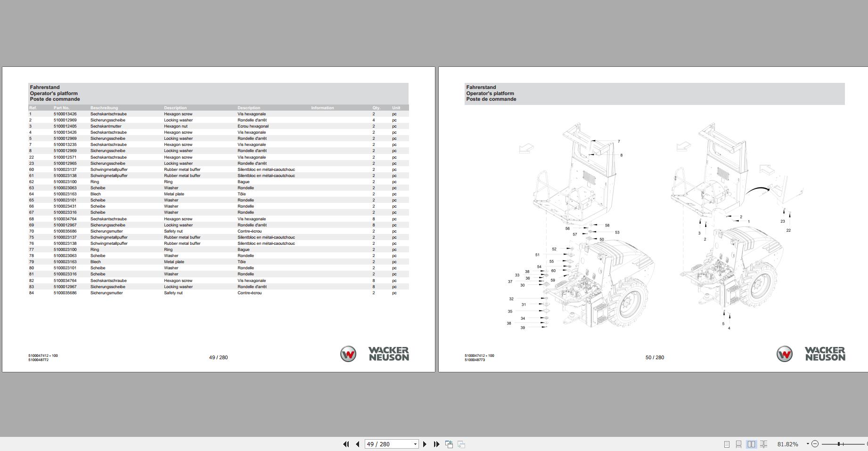Click the 'Unit' column header
The height and width of the screenshot is (451, 868).
(x=396, y=108)
